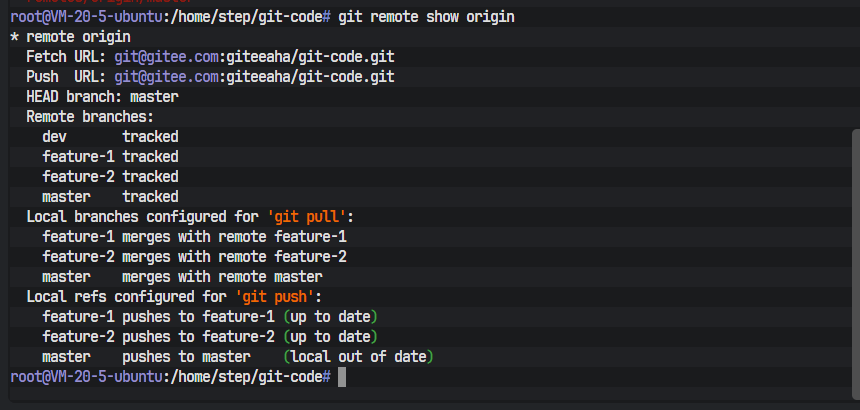Click 'feature-1 merges with remote feature-1' line
This screenshot has height=410, width=860.
[x=194, y=237]
